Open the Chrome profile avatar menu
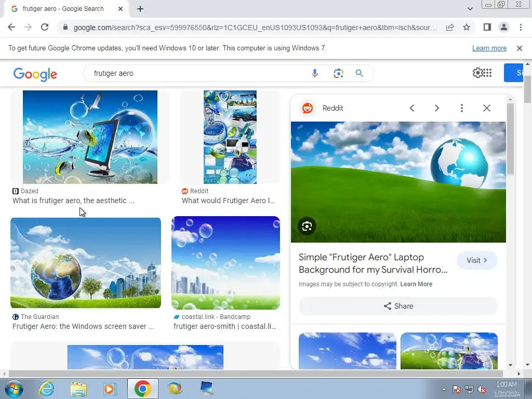 point(504,27)
